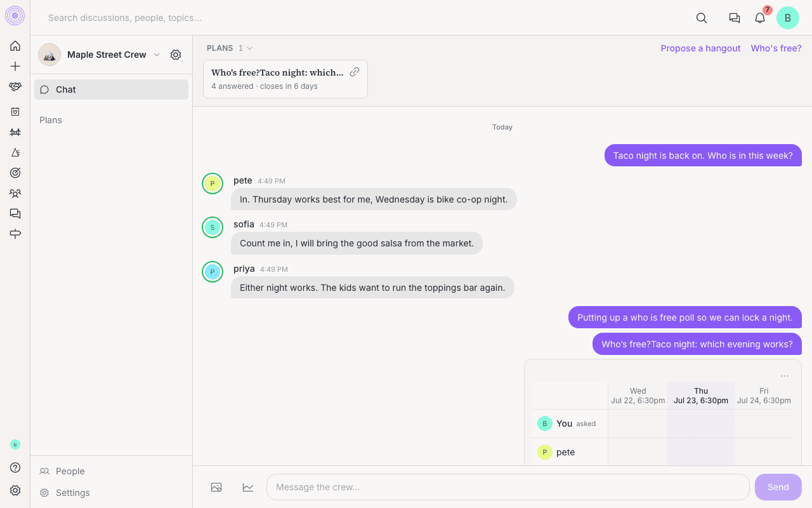This screenshot has width=812, height=508.
Task: Open the handshake icon in sidebar
Action: 15,87
